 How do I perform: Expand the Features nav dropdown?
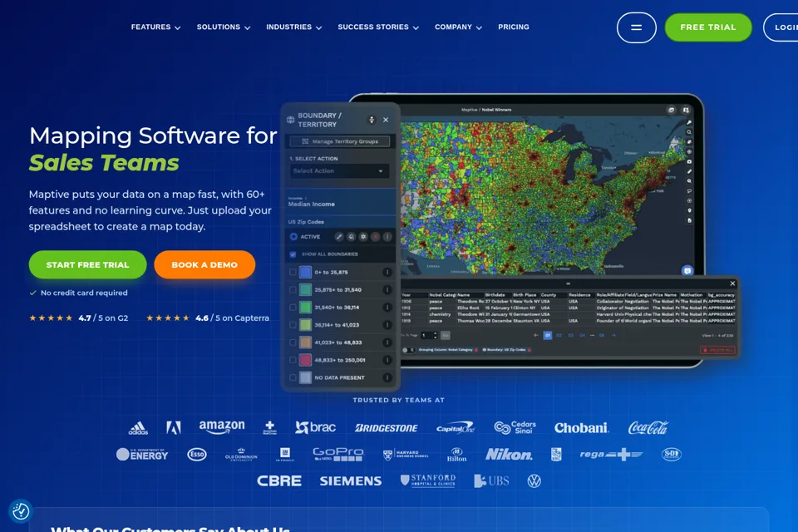155,27
